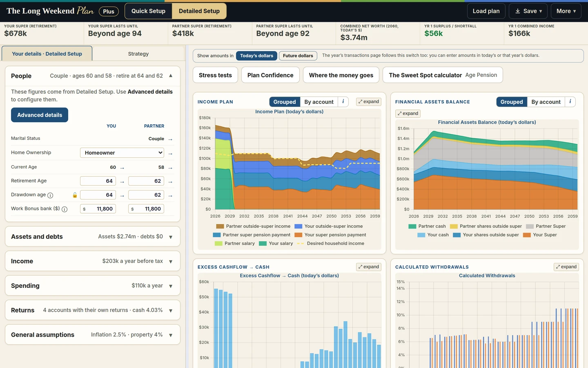
Task: Open the More dropdown menu
Action: point(566,11)
